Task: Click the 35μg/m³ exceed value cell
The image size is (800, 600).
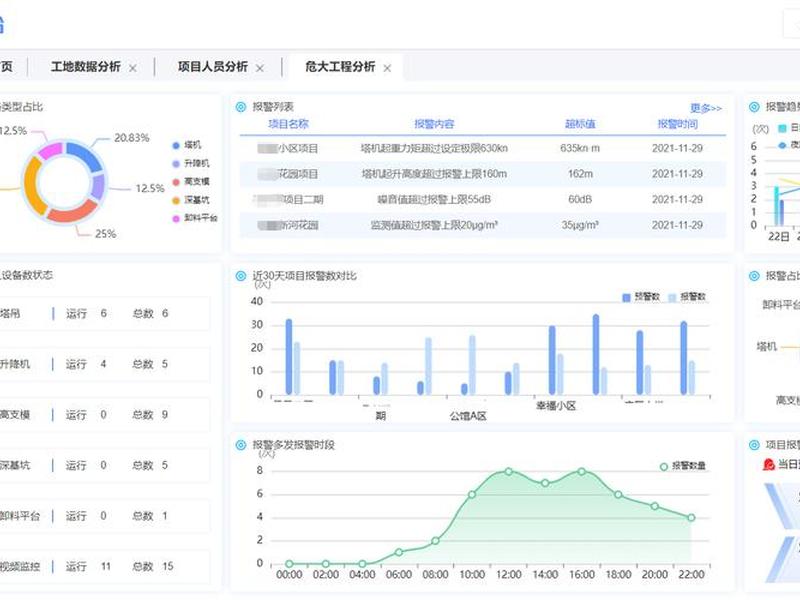Action: 580,225
